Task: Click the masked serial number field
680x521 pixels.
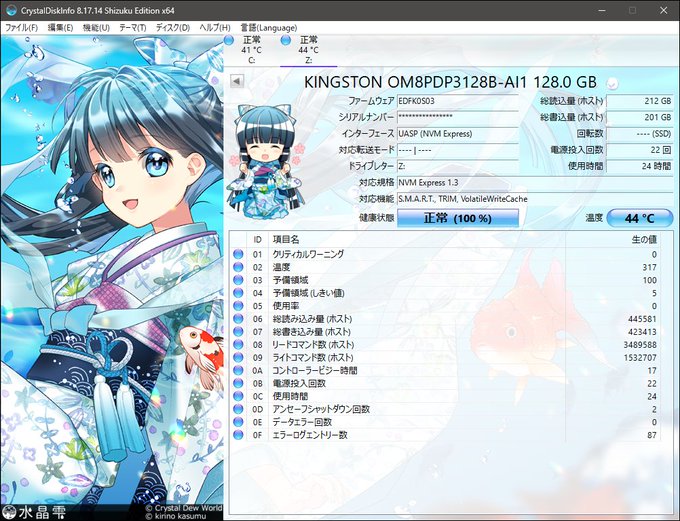Action: pyautogui.click(x=458, y=117)
